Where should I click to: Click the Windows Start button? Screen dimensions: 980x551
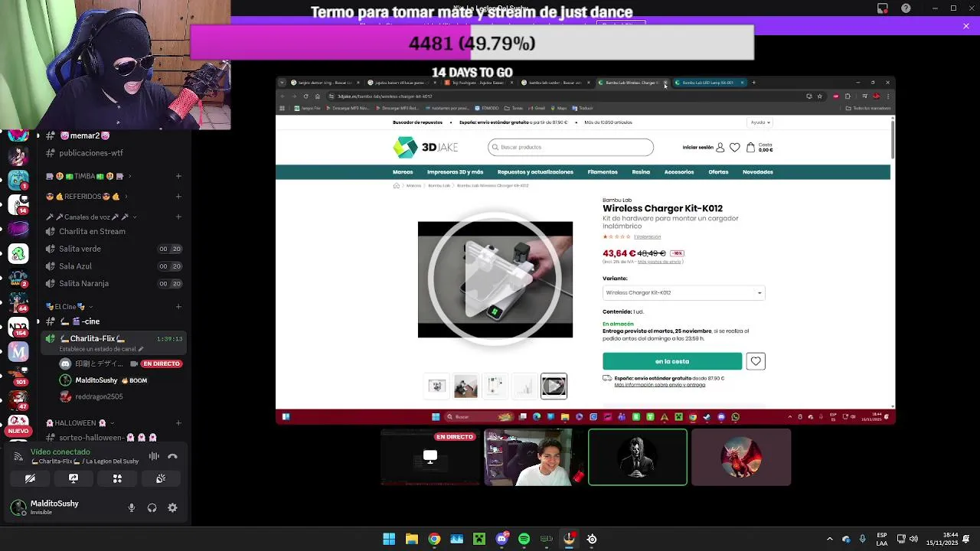(x=389, y=539)
